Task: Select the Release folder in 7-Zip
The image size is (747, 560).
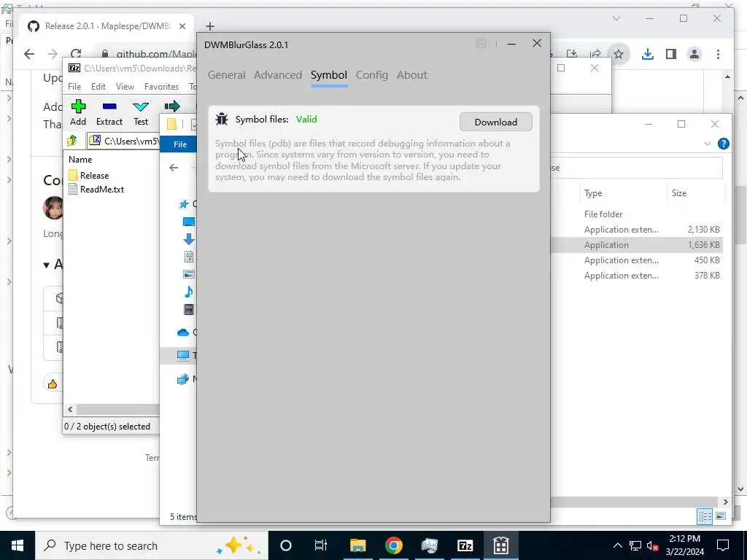Action: [x=89, y=176]
